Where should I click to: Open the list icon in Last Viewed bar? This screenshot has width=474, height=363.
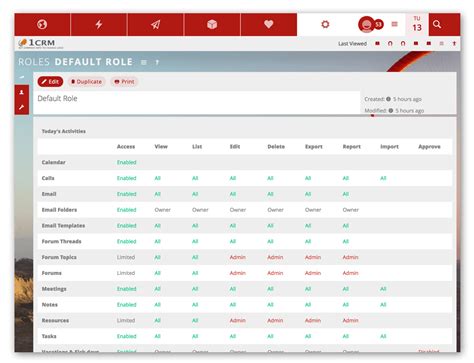coord(441,44)
